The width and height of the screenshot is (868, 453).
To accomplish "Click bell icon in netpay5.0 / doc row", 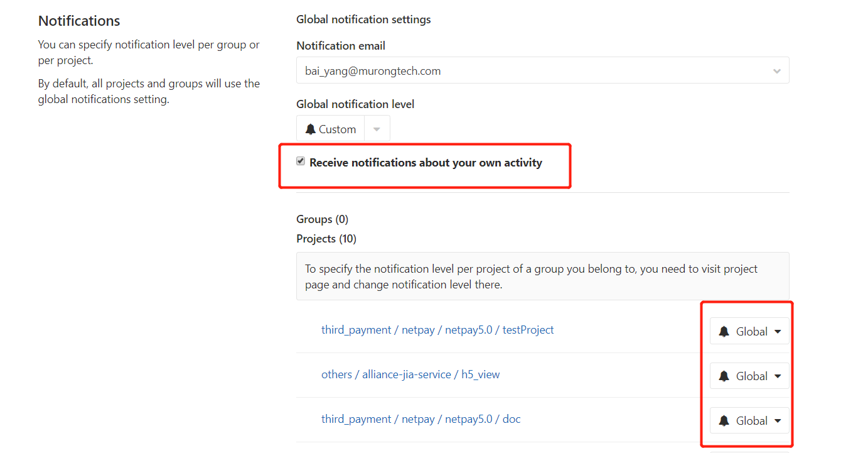I will coord(724,420).
